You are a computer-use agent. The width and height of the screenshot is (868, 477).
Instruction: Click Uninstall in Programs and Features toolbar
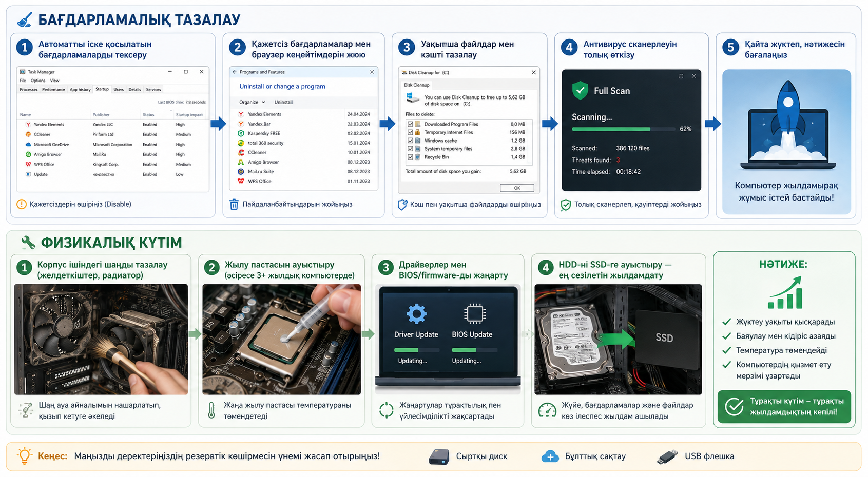pos(283,102)
